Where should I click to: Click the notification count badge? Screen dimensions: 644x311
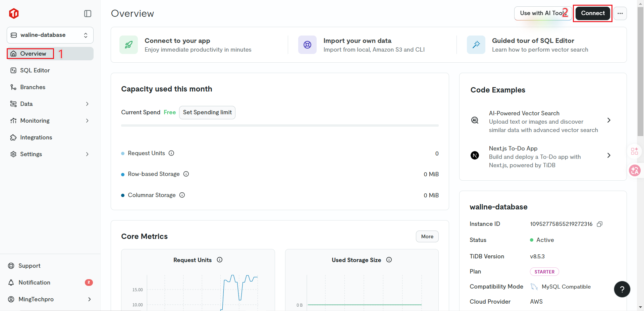tap(89, 283)
